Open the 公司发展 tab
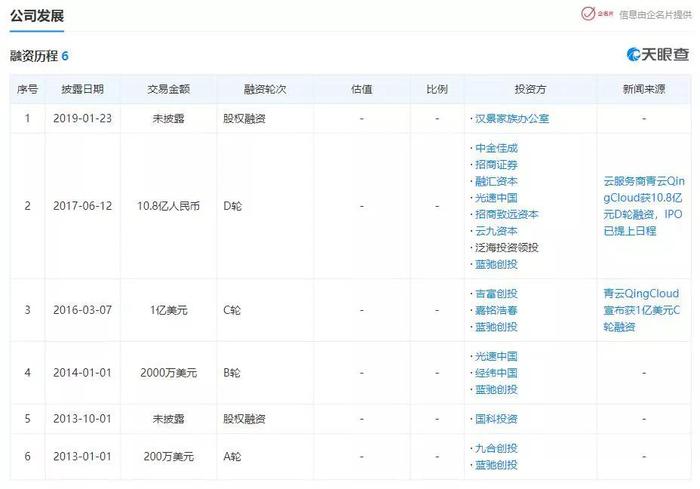 [37, 16]
